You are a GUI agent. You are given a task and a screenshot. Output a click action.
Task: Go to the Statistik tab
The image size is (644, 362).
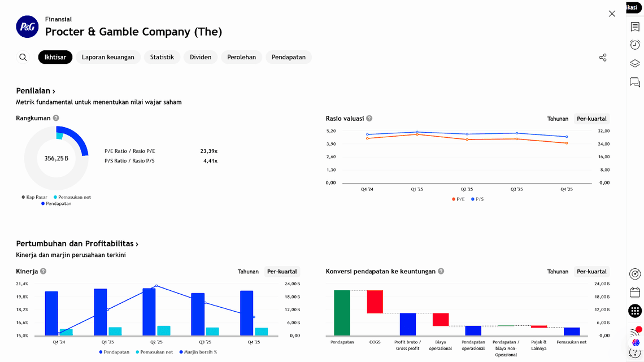[162, 57]
